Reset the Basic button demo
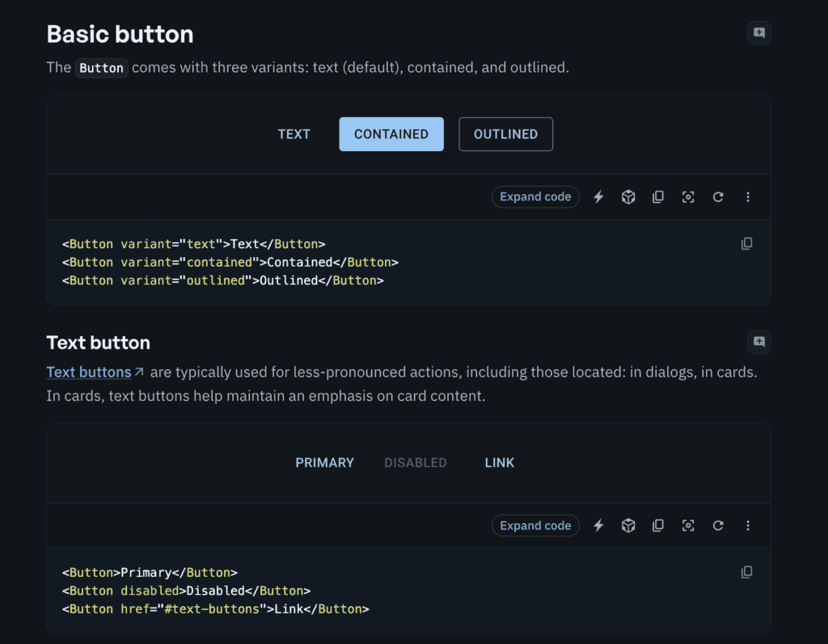Image resolution: width=828 pixels, height=644 pixels. click(718, 196)
